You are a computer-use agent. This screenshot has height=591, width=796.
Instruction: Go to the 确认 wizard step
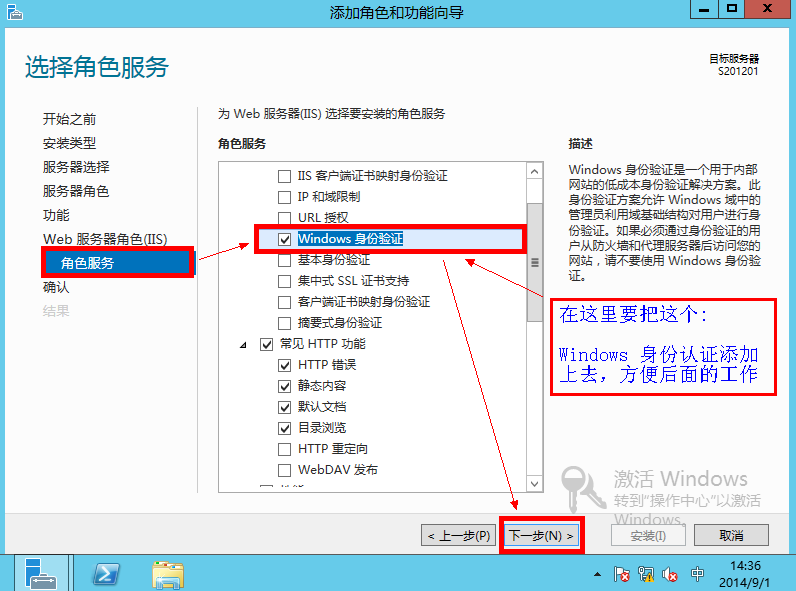coord(56,287)
